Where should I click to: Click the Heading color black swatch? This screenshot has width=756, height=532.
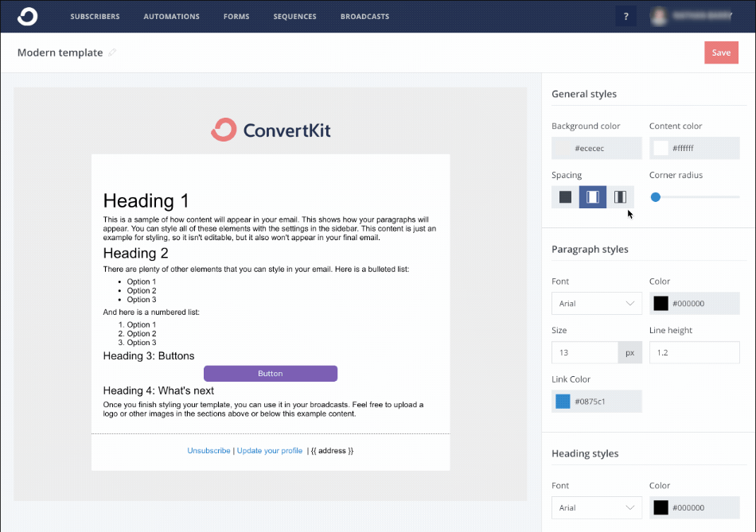[661, 507]
